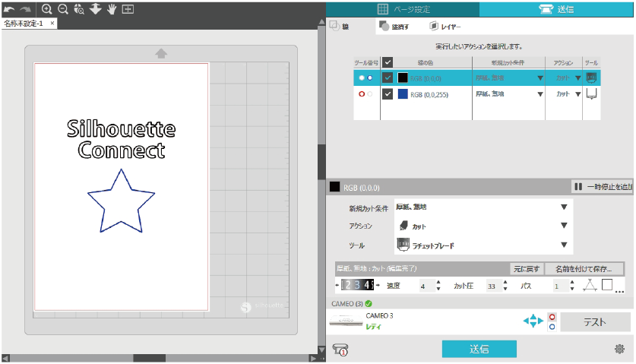Adjust the blade depth number slider
The image size is (636, 364).
coord(357,285)
